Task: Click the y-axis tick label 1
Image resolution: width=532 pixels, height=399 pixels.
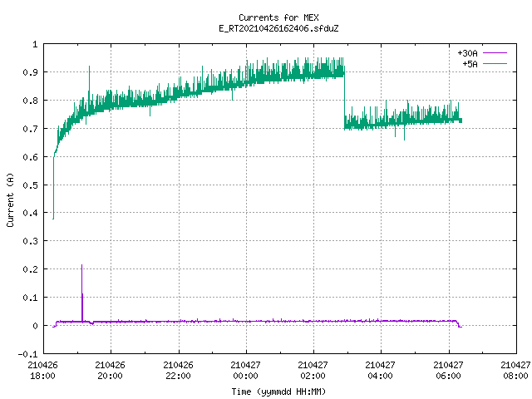Action: click(35, 44)
